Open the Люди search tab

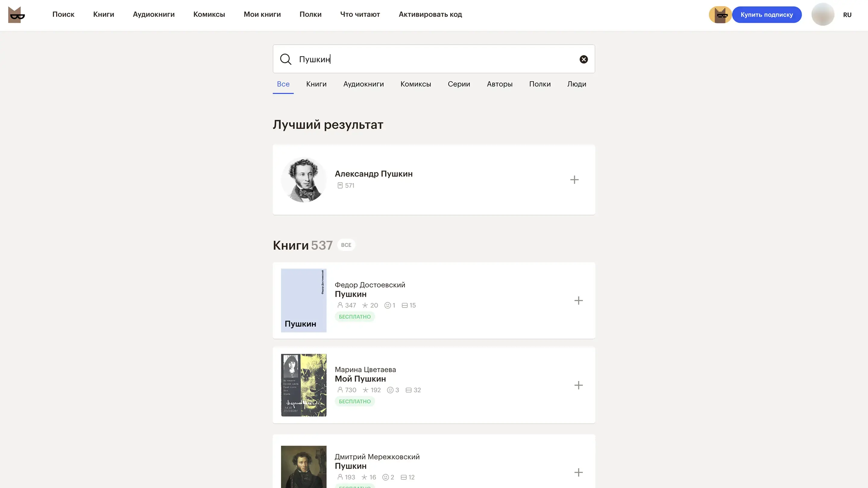577,84
